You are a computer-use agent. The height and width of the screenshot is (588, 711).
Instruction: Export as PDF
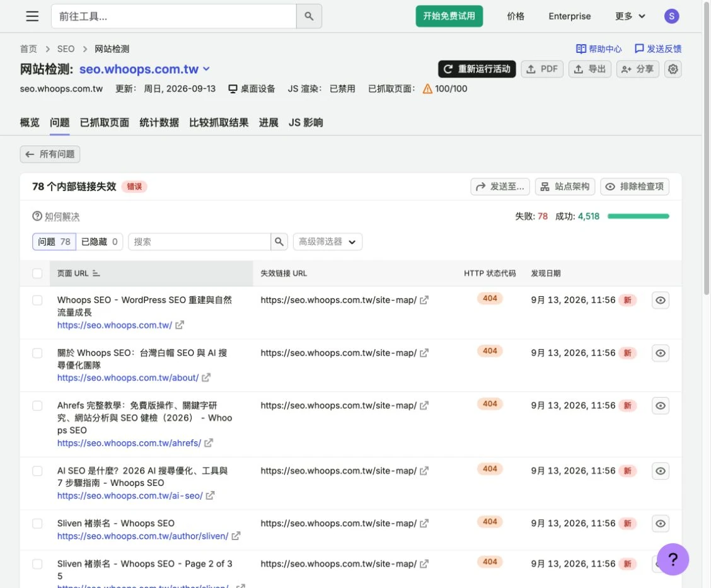[542, 69]
